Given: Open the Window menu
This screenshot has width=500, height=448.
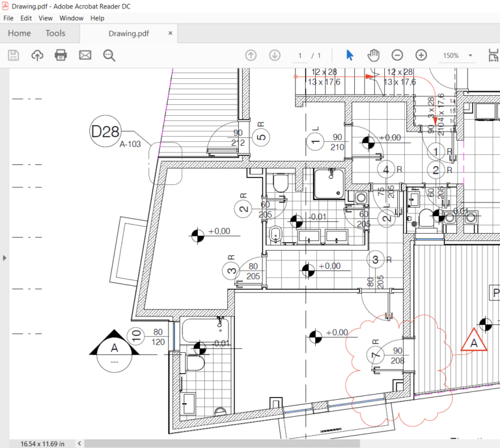Looking at the screenshot, I should pyautogui.click(x=71, y=18).
